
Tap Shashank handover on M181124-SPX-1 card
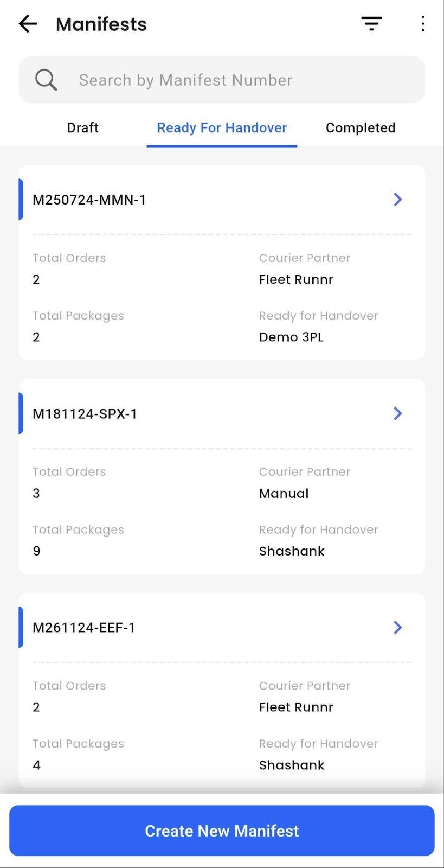click(x=292, y=551)
